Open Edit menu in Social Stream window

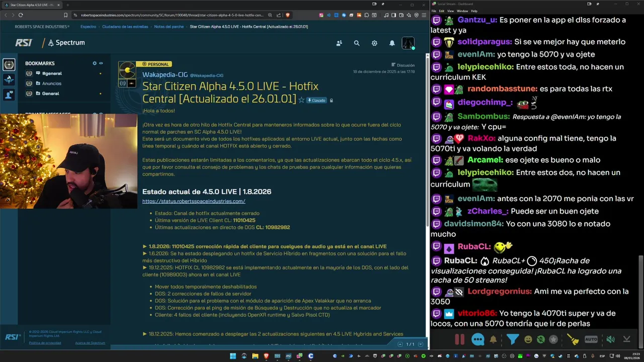(x=441, y=11)
